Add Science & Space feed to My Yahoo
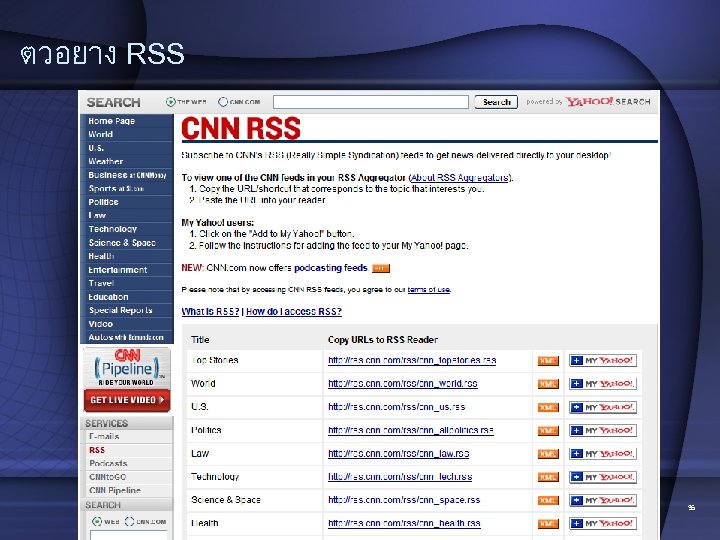This screenshot has height=540, width=720. (603, 500)
